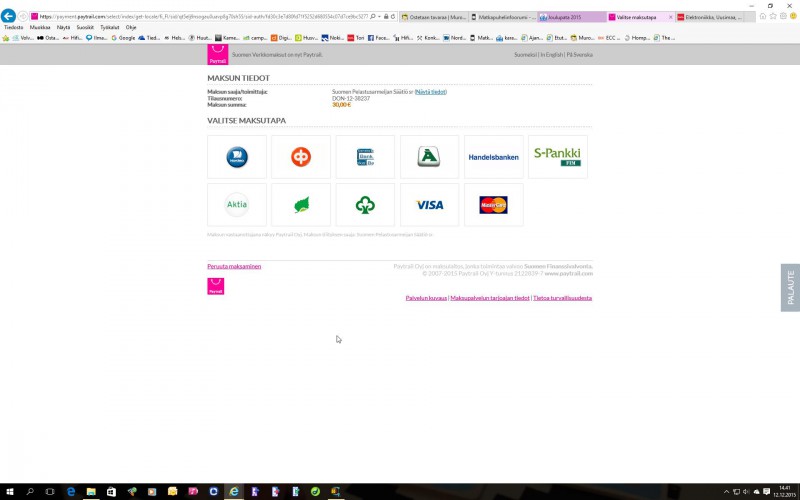Open Tietoa turvallisuudesta link

pyautogui.click(x=563, y=298)
